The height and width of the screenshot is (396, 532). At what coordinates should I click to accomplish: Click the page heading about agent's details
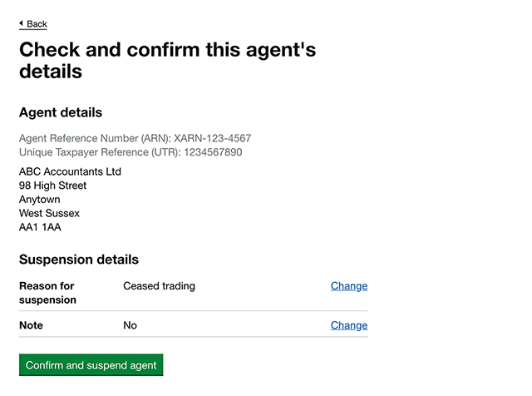(167, 60)
